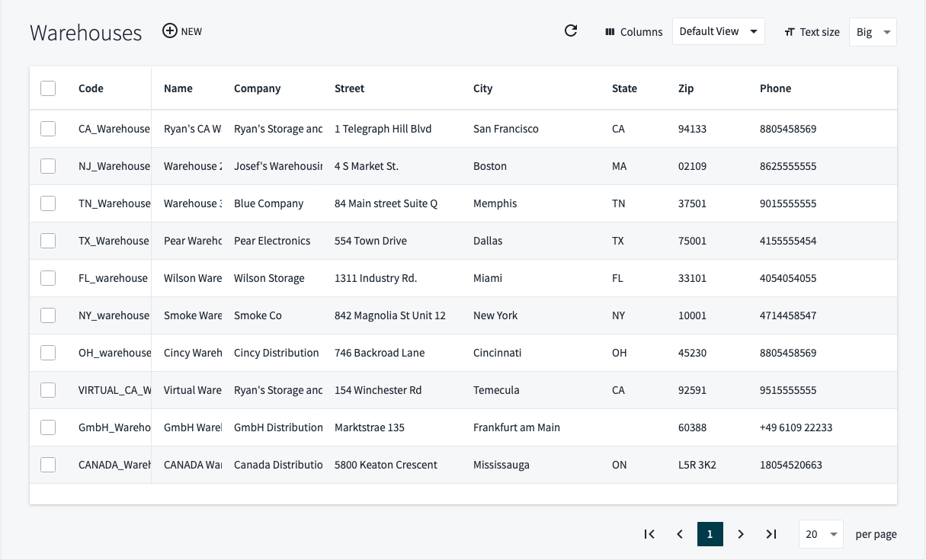Select the checkbox for the Miami row

point(48,278)
